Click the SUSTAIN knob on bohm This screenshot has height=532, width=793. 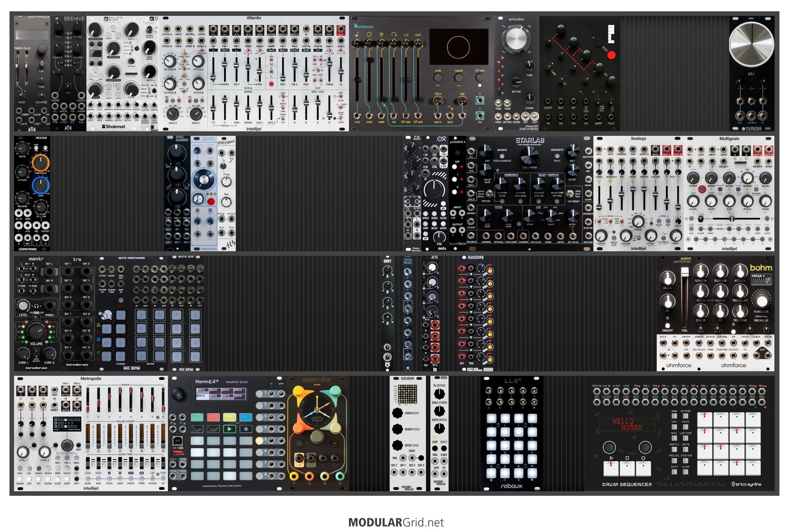[720, 271]
